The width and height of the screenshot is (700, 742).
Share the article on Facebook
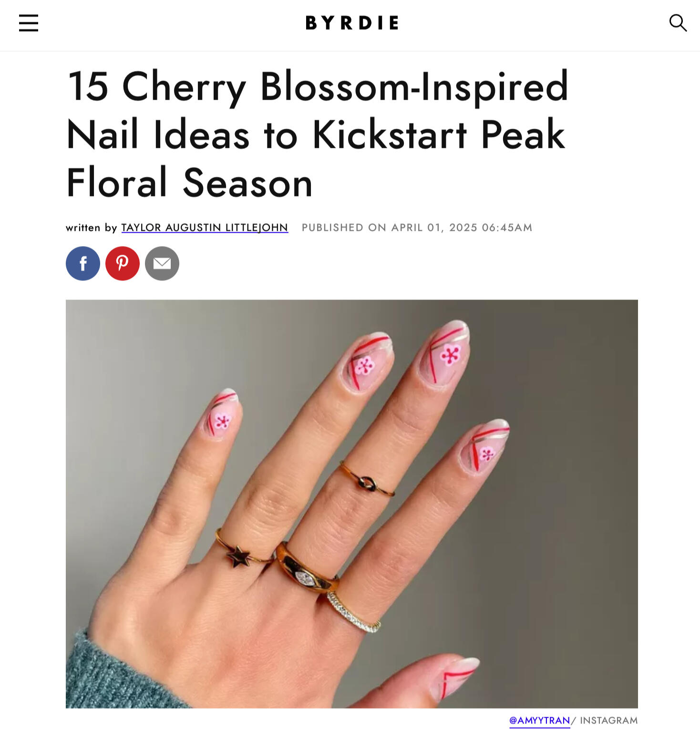[x=83, y=263]
